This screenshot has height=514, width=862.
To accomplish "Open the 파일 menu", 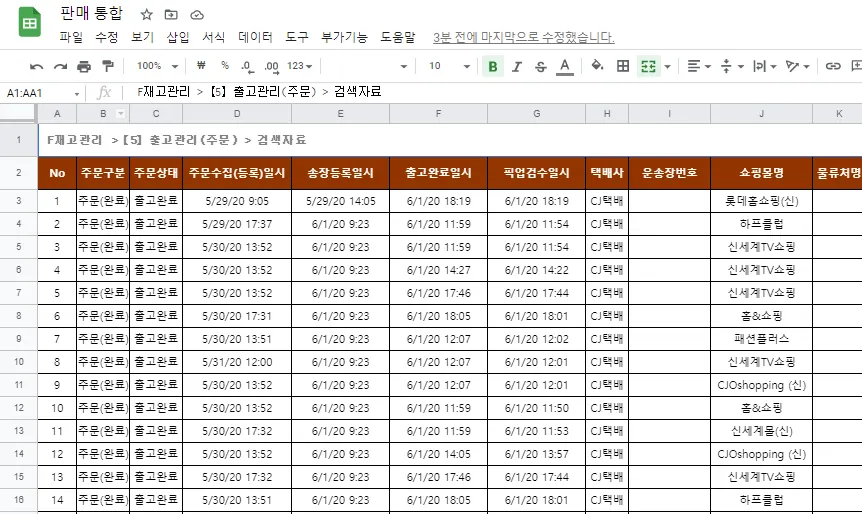I will (x=71, y=37).
